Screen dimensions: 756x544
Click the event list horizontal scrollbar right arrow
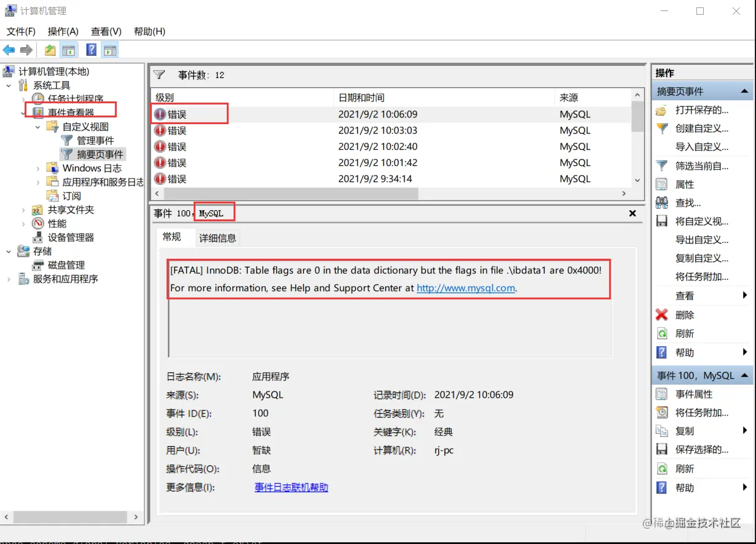(624, 193)
